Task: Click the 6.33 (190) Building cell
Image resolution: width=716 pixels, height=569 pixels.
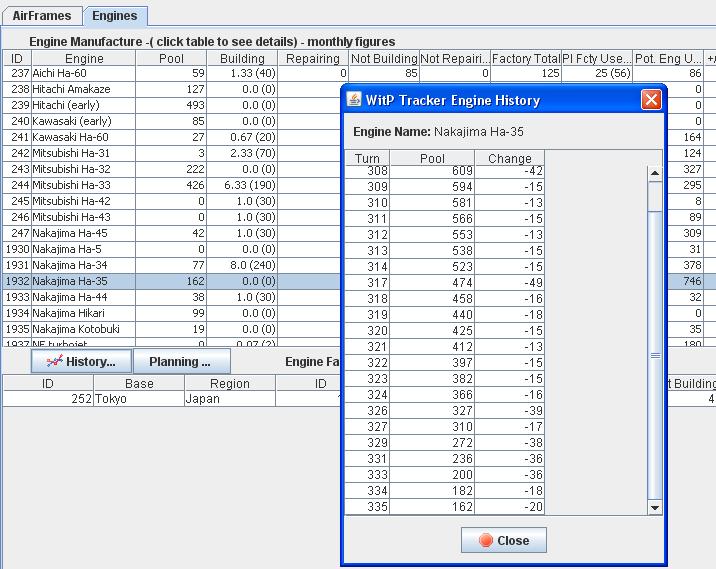Action: click(x=242, y=185)
